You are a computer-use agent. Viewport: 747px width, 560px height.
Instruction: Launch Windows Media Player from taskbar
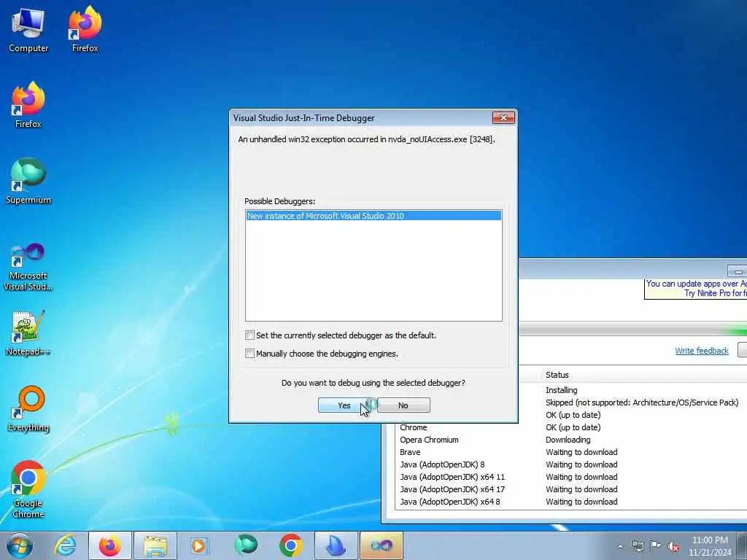click(x=199, y=545)
